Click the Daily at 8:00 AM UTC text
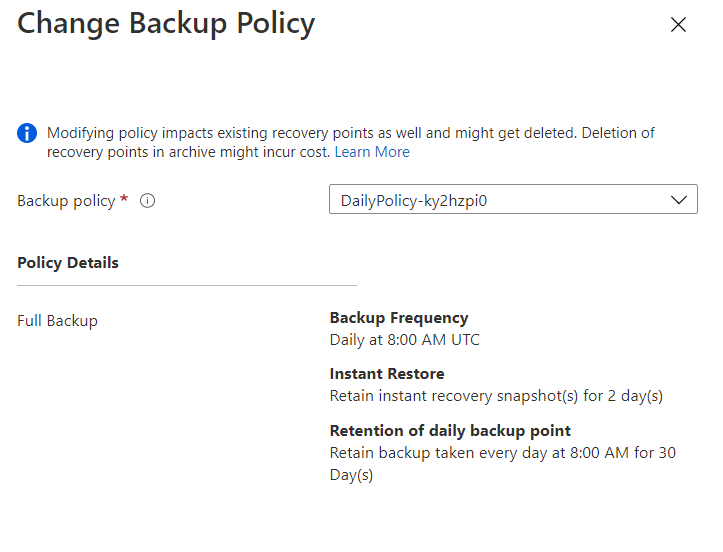The width and height of the screenshot is (723, 552). [x=405, y=340]
